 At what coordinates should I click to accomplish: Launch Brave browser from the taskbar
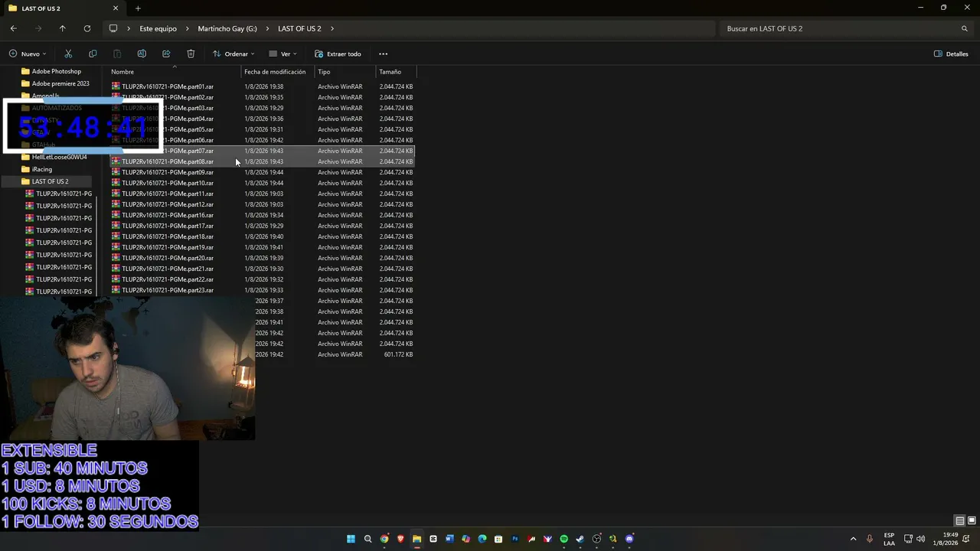point(400,539)
